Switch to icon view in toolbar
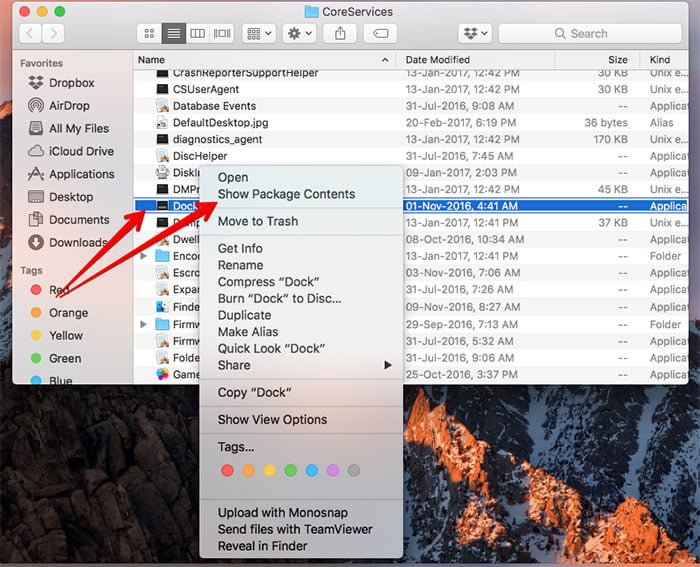The image size is (700, 567). tap(149, 33)
